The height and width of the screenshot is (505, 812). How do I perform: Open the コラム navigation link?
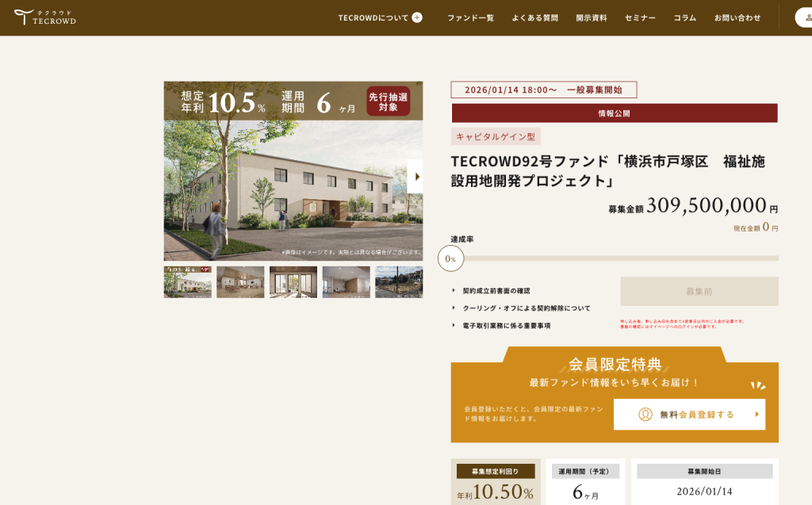coord(684,17)
